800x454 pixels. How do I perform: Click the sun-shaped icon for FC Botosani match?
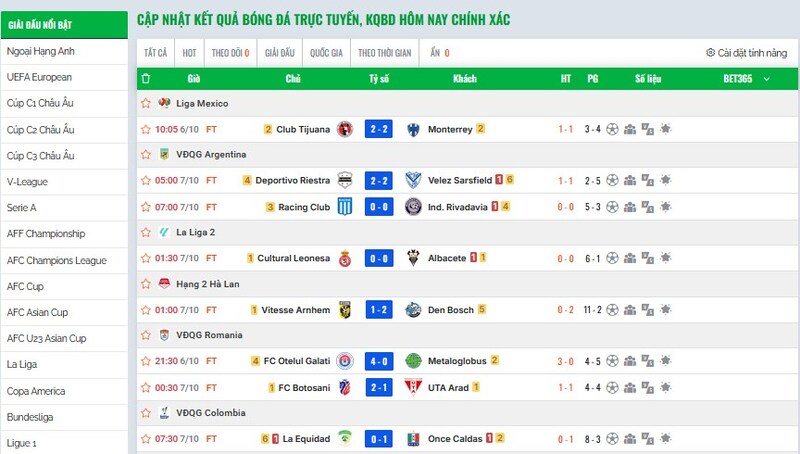click(666, 387)
